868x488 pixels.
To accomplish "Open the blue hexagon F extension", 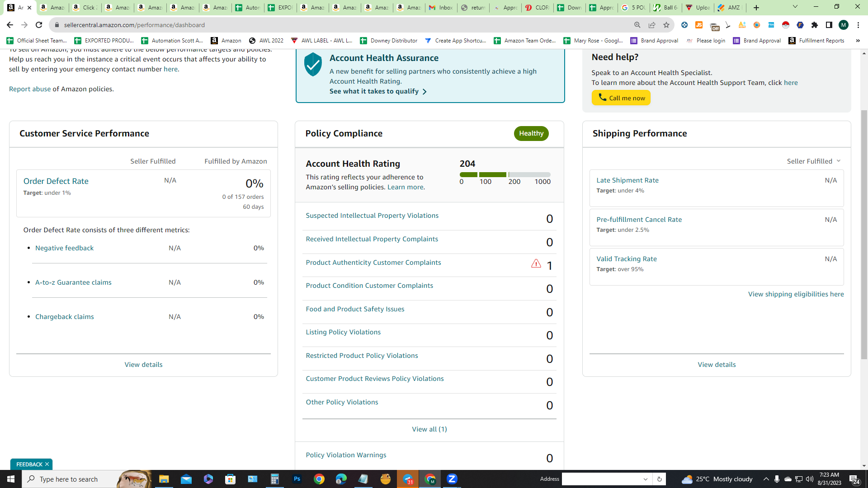I will click(800, 25).
